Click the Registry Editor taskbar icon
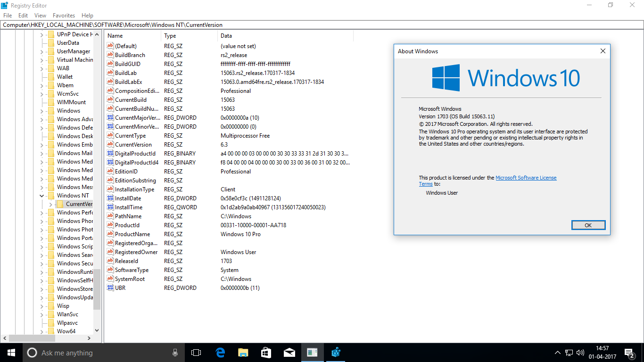Viewport: 644px width, 362px height. pyautogui.click(x=336, y=353)
